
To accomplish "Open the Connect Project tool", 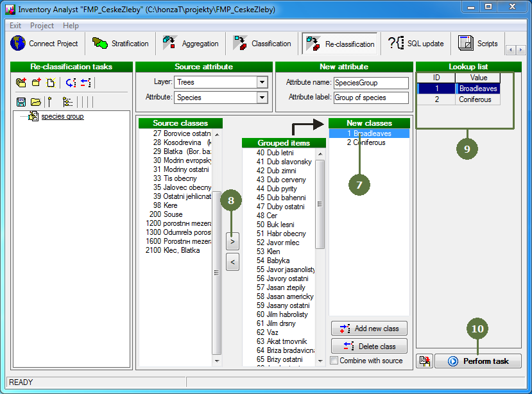I will click(45, 44).
